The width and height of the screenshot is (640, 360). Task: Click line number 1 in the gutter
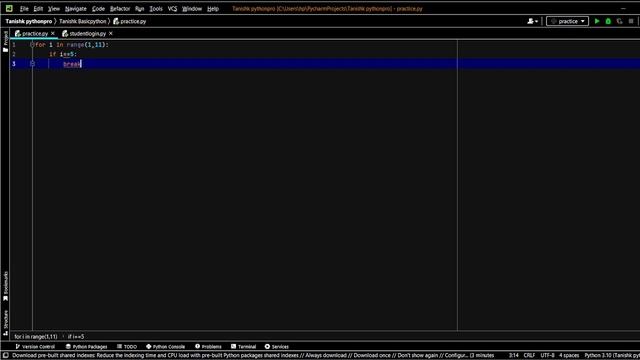pos(14,44)
